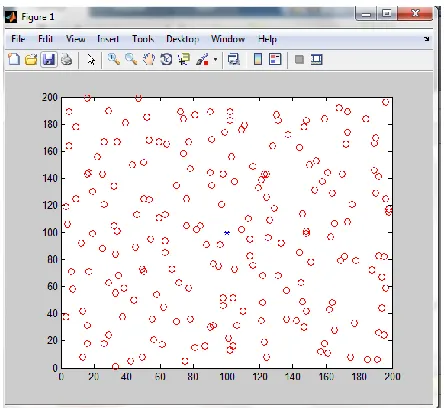Click the x-axis label 0
Viewport: 444px width, 408px height.
(61, 377)
